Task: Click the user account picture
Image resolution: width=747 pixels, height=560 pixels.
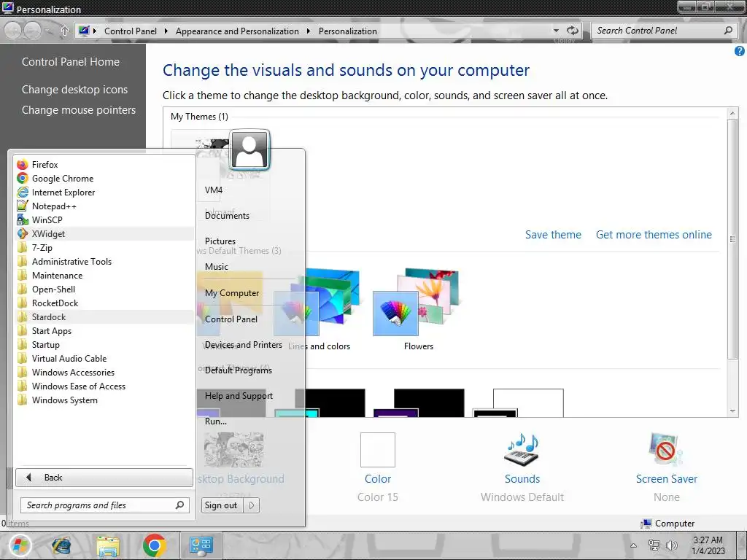Action: tap(249, 149)
